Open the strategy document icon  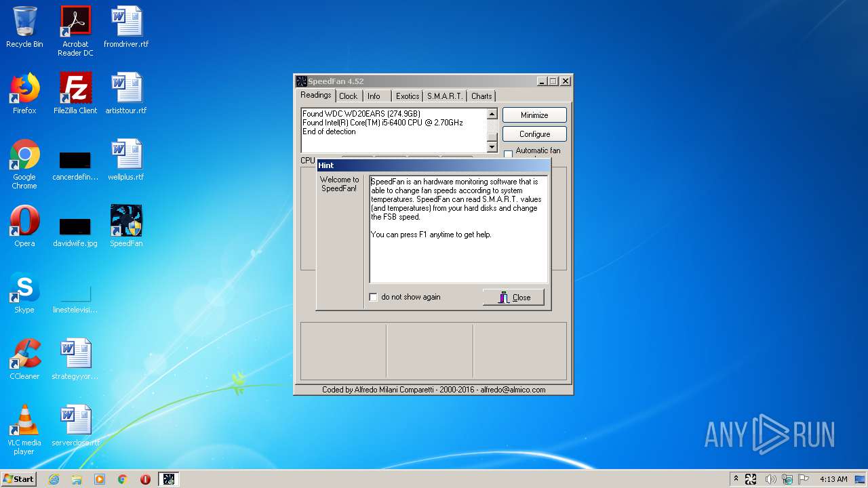point(75,359)
